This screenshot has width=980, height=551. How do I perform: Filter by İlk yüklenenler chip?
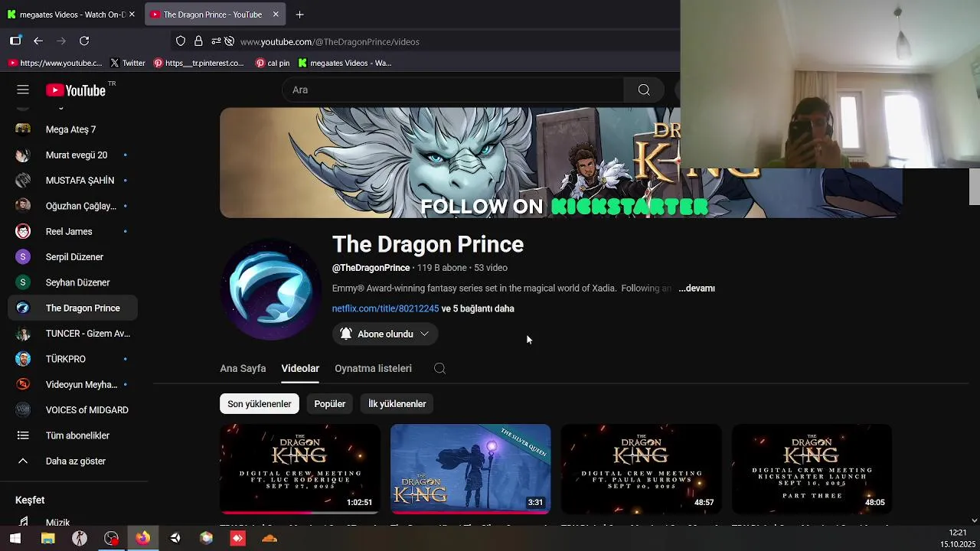pos(397,404)
